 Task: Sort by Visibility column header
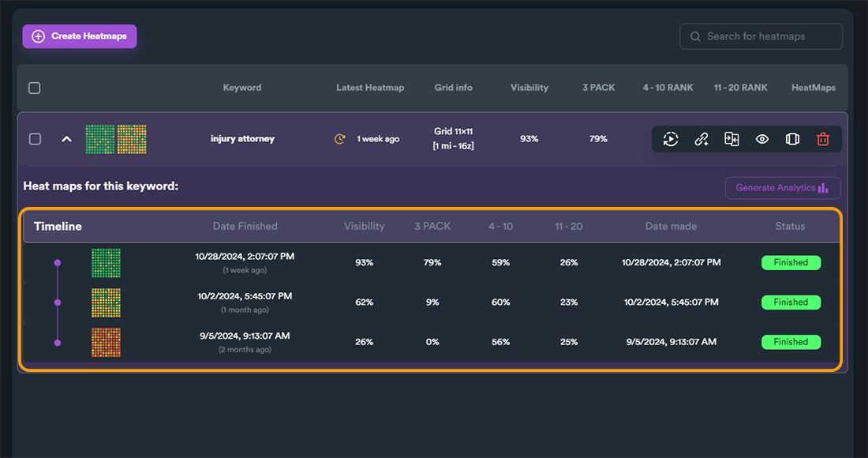529,88
